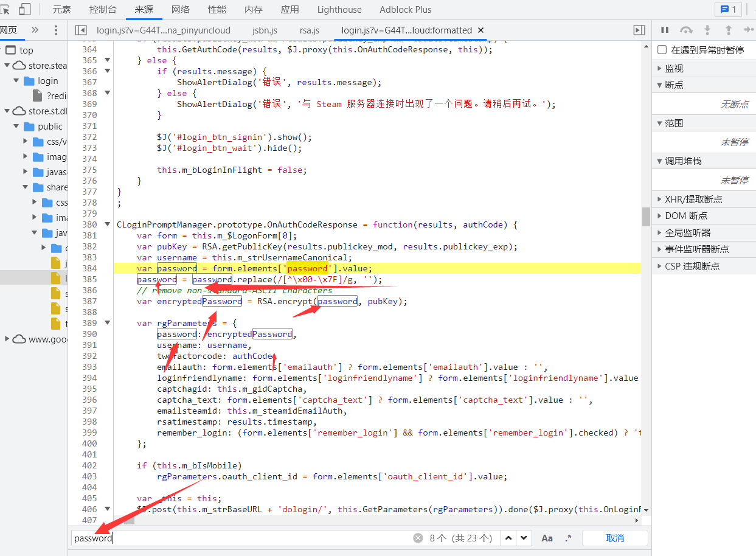Click the step out of function icon
Image resolution: width=756 pixels, height=556 pixels.
point(728,30)
